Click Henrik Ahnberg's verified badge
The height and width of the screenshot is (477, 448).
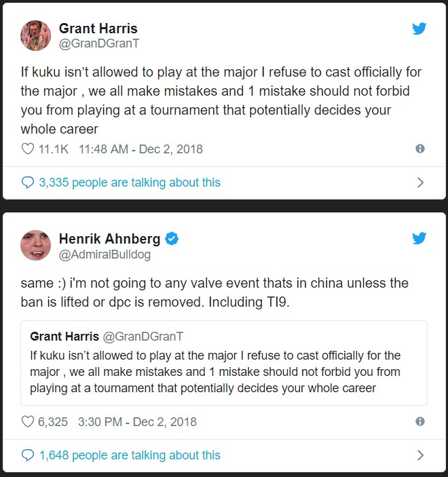point(172,238)
